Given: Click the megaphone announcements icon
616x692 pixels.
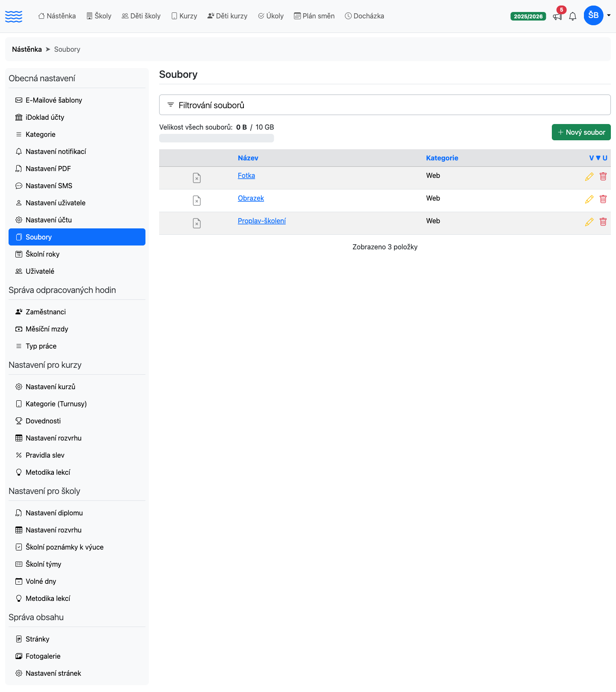Looking at the screenshot, I should click(557, 16).
